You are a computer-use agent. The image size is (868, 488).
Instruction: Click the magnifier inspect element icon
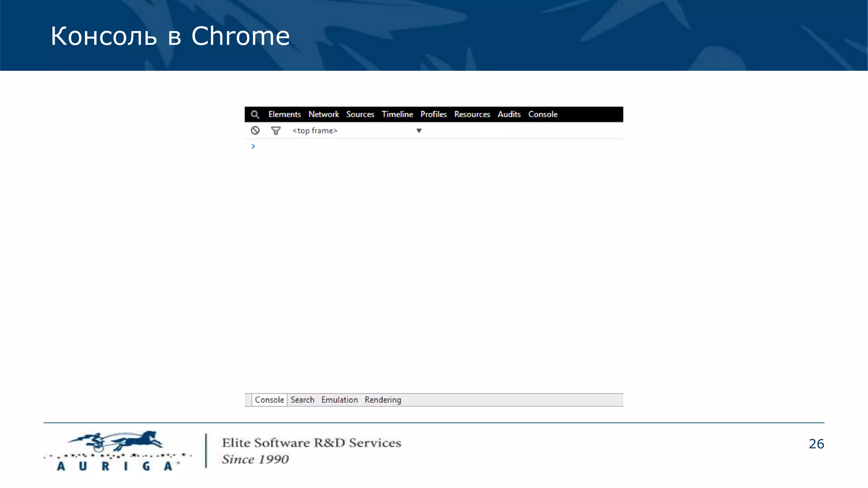pos(255,114)
